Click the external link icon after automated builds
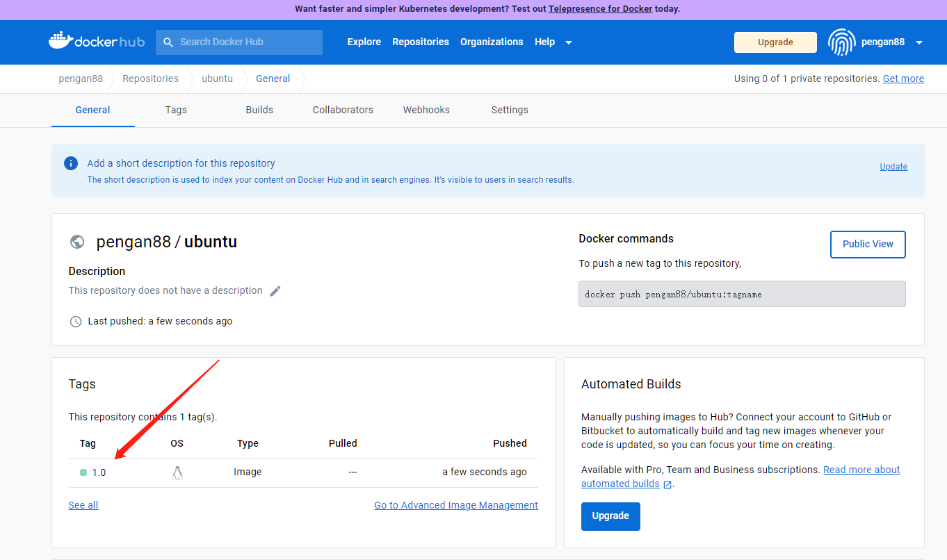The width and height of the screenshot is (947, 560). click(x=667, y=484)
